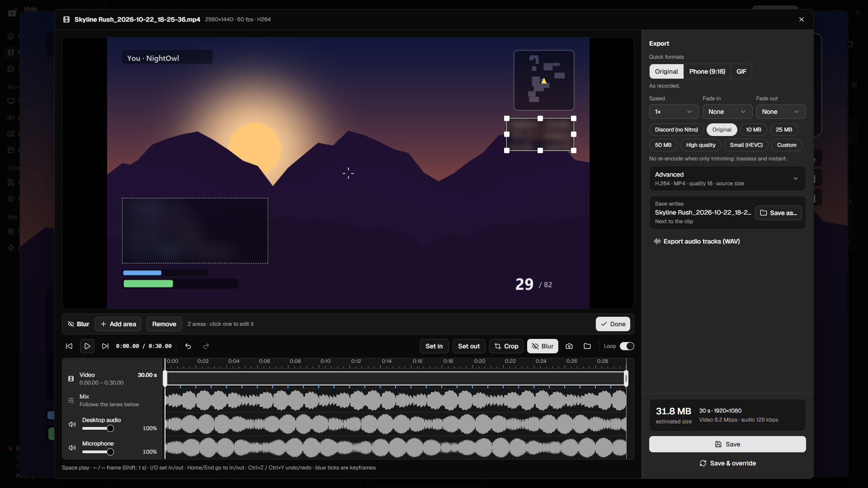Remove the selected blur area
Screen dimensions: 868x488
tap(164, 324)
